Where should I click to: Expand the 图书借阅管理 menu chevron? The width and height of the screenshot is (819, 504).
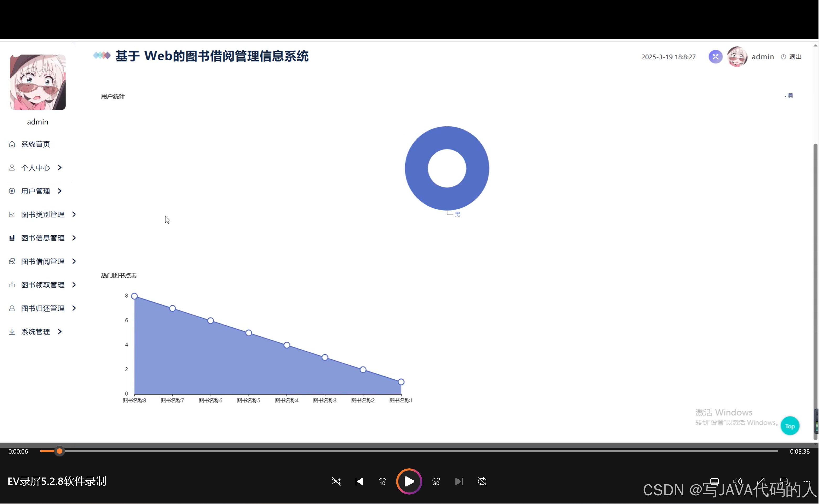(74, 261)
